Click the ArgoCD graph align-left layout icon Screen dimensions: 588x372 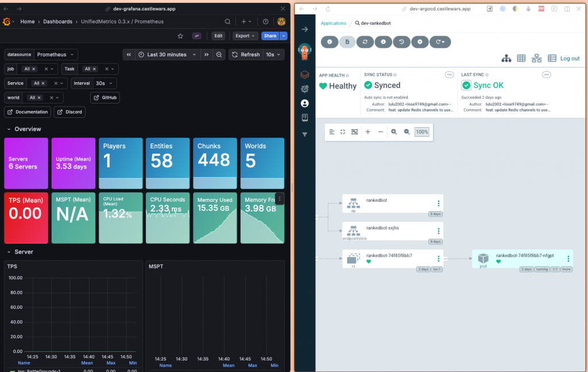tap(332, 132)
